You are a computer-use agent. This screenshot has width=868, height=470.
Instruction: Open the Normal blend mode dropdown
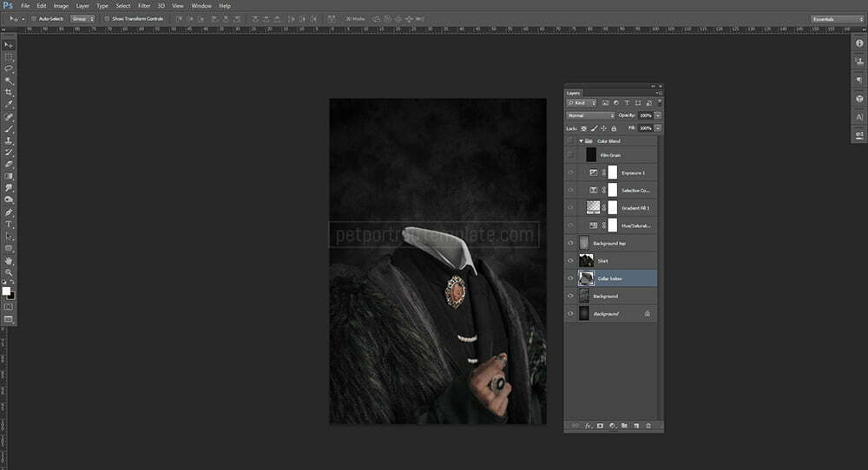(590, 114)
